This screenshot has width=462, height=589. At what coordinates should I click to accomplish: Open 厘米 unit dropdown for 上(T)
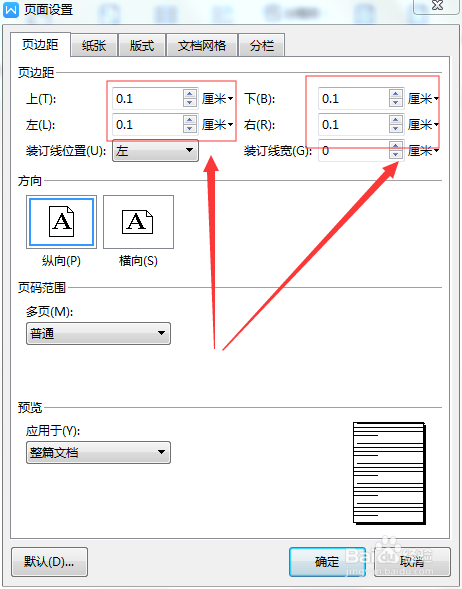tap(217, 99)
